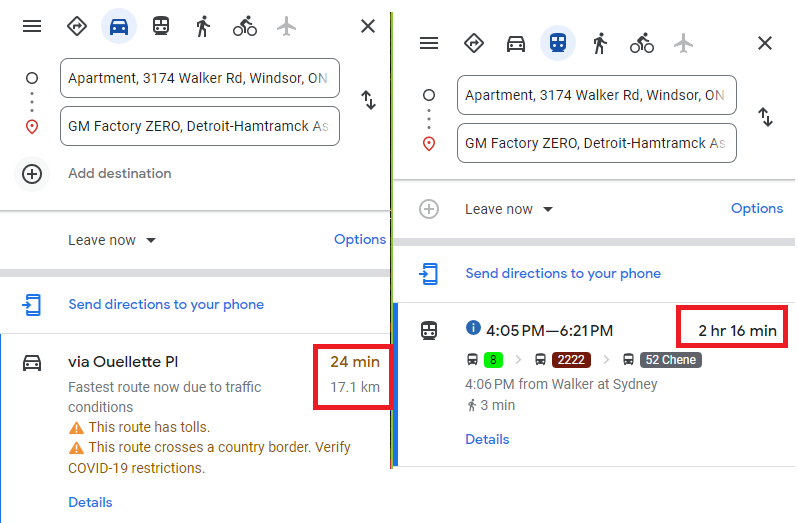Select flights mode icon in right panel

pos(683,43)
